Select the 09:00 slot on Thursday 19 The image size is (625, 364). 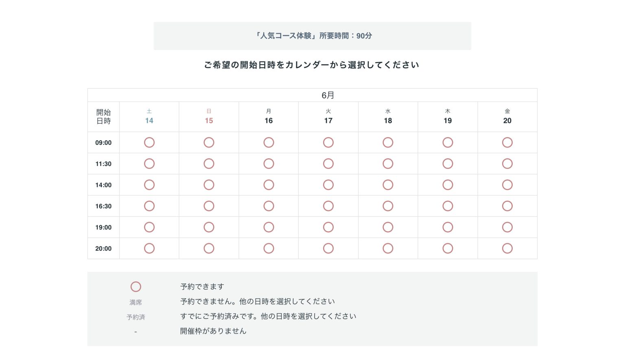[448, 143]
